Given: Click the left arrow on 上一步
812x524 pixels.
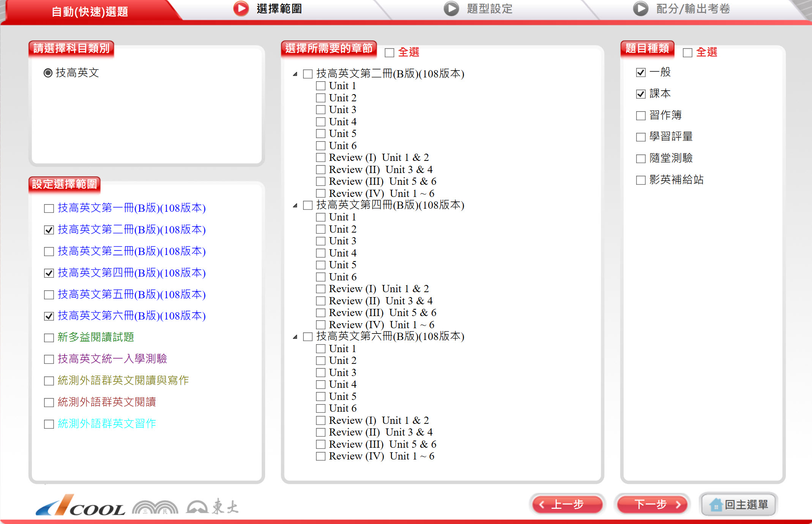Looking at the screenshot, I should [x=542, y=505].
